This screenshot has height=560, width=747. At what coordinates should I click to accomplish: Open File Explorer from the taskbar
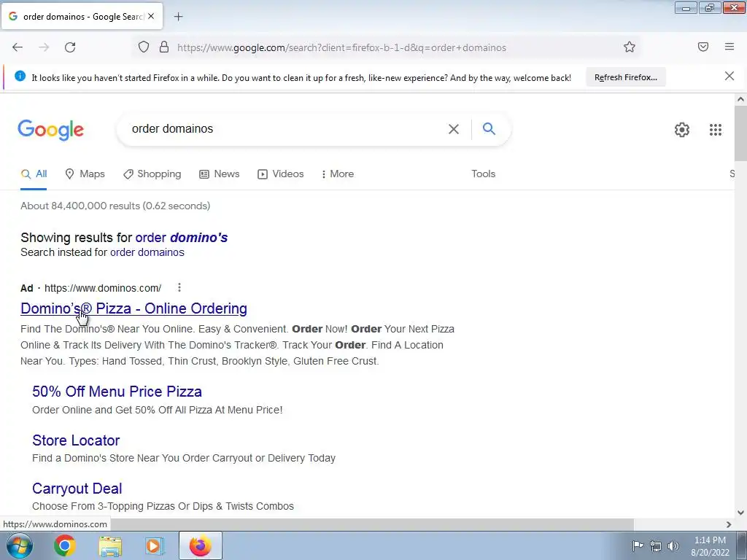[x=110, y=546]
